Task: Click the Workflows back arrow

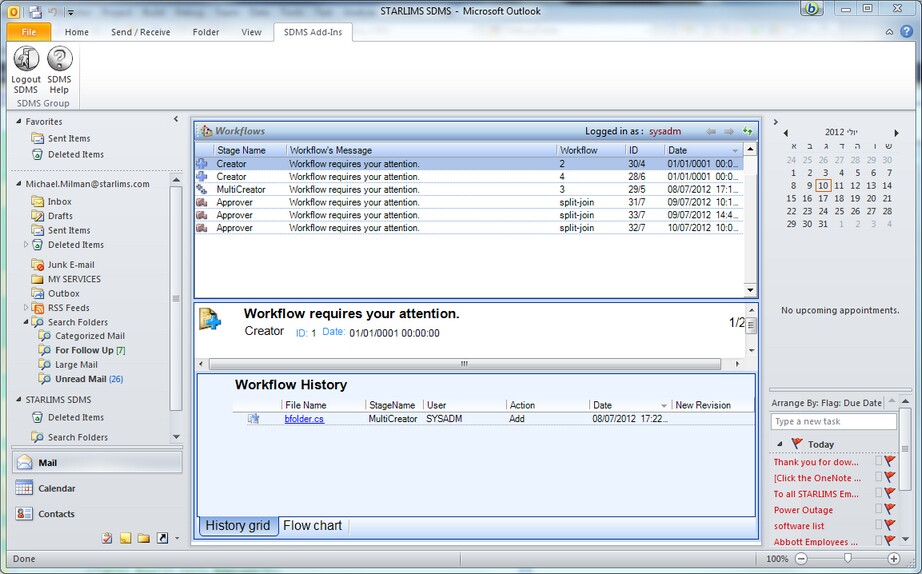Action: pyautogui.click(x=711, y=131)
